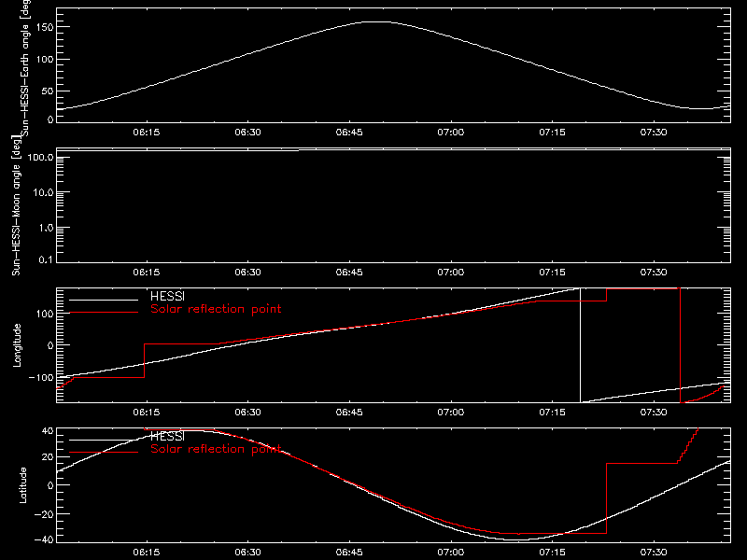Choose 06:15 time label under Longitude plot
The width and height of the screenshot is (747, 560).
(147, 413)
